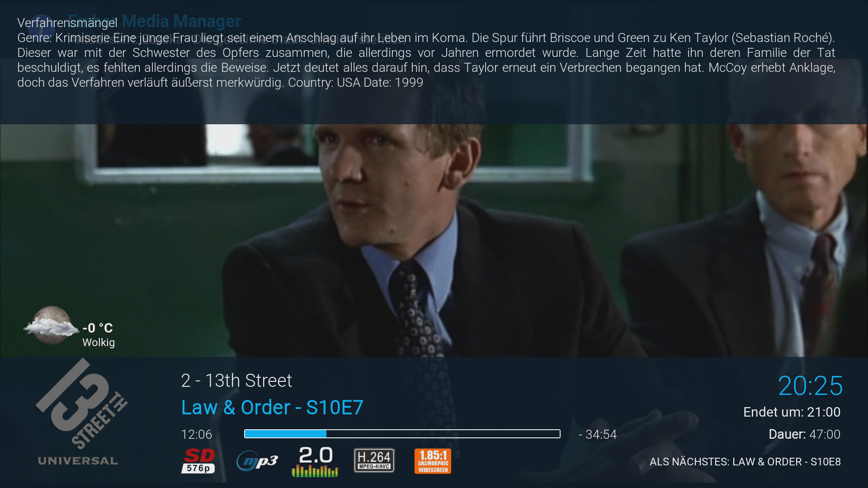
Task: Click the -0 °C temperature reading
Action: click(x=98, y=328)
